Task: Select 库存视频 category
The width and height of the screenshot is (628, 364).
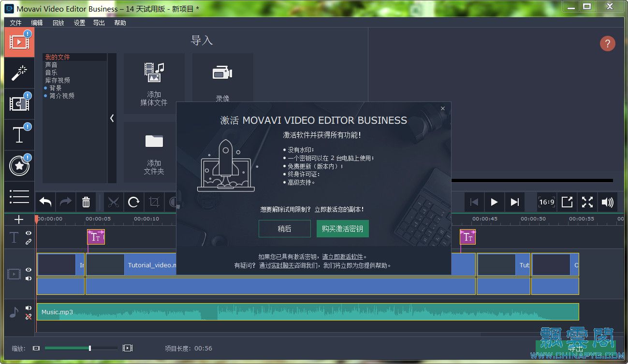Action: pyautogui.click(x=58, y=80)
